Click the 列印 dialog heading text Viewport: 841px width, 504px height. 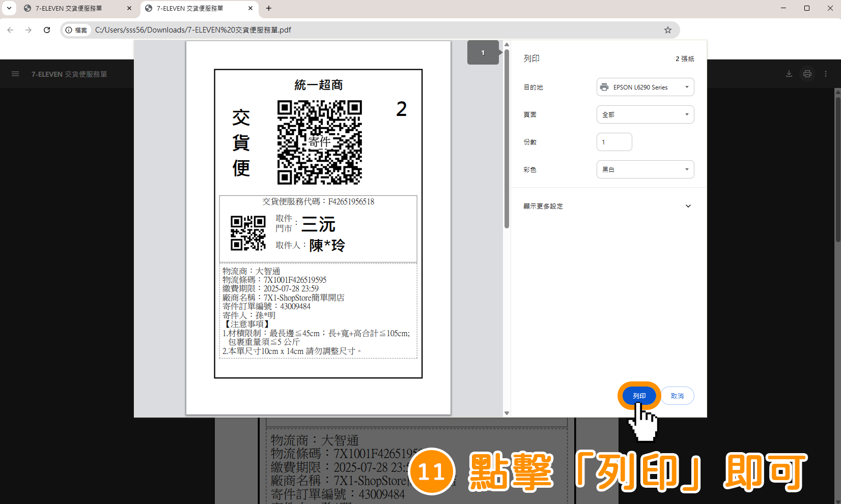pos(531,58)
